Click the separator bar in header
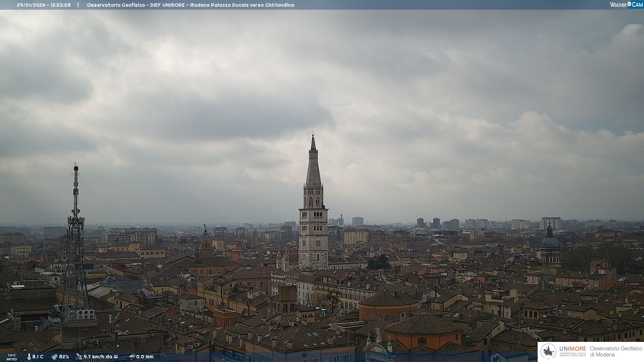The height and width of the screenshot is (362, 644). [78, 5]
